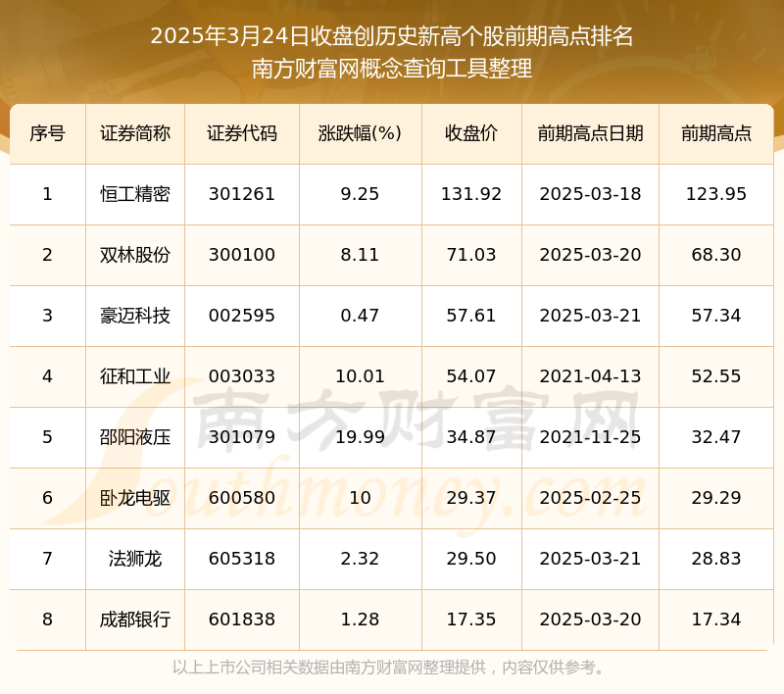Viewport: 784px width, 694px height.
Task: Click serial number 5 in first column
Action: click(47, 437)
